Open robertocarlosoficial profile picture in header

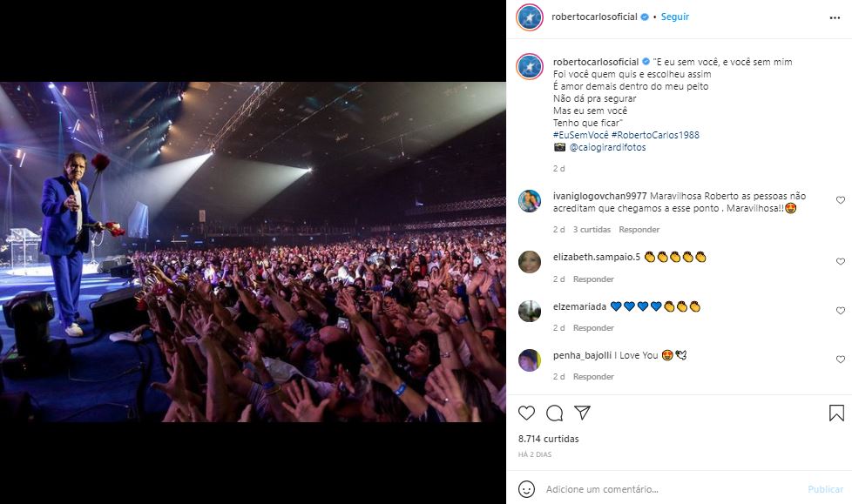click(x=530, y=17)
